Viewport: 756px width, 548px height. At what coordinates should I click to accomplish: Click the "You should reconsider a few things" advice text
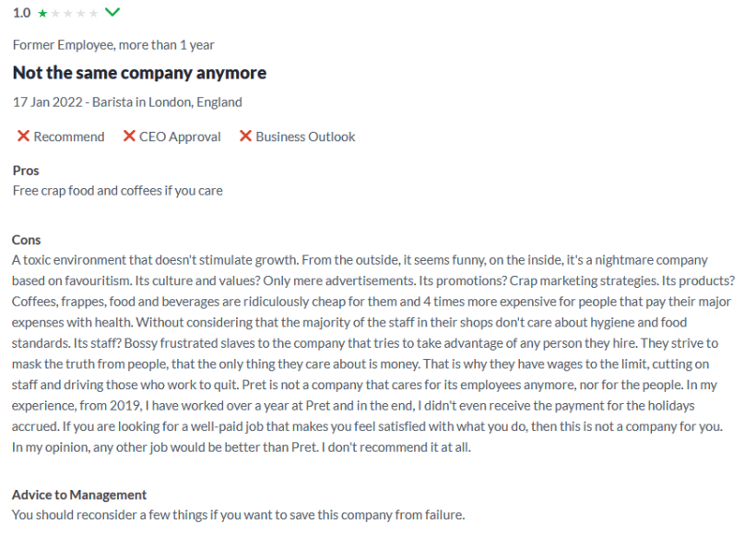tap(238, 514)
